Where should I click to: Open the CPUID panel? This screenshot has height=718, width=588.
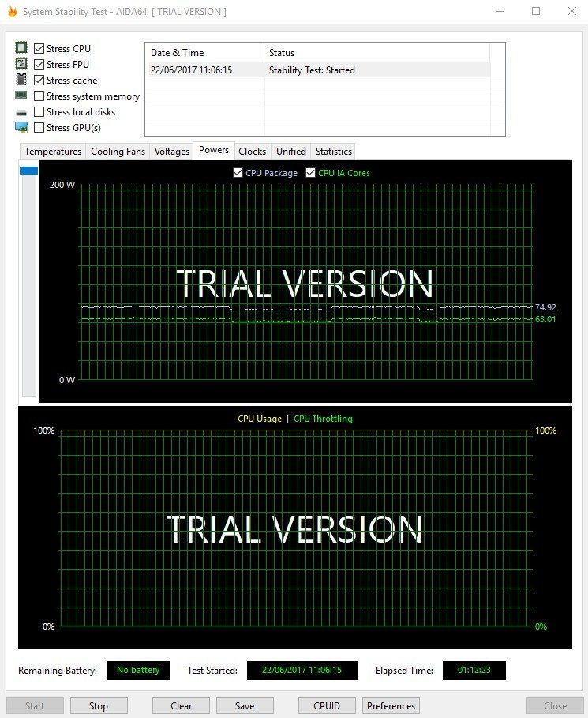click(327, 705)
